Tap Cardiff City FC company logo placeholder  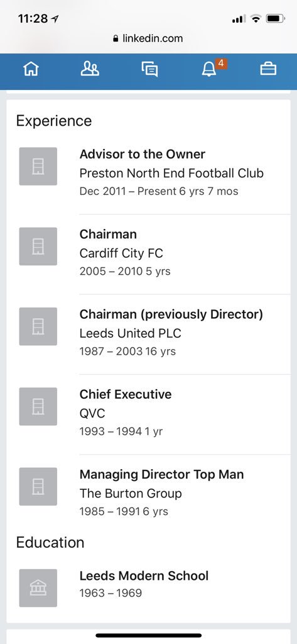click(38, 247)
